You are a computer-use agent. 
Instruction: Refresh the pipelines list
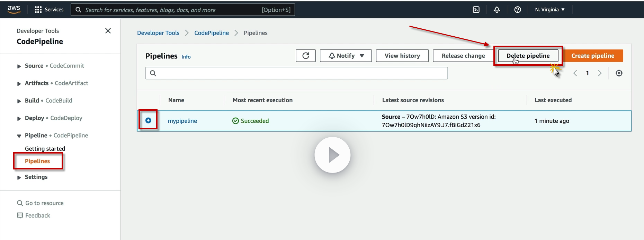coord(306,56)
